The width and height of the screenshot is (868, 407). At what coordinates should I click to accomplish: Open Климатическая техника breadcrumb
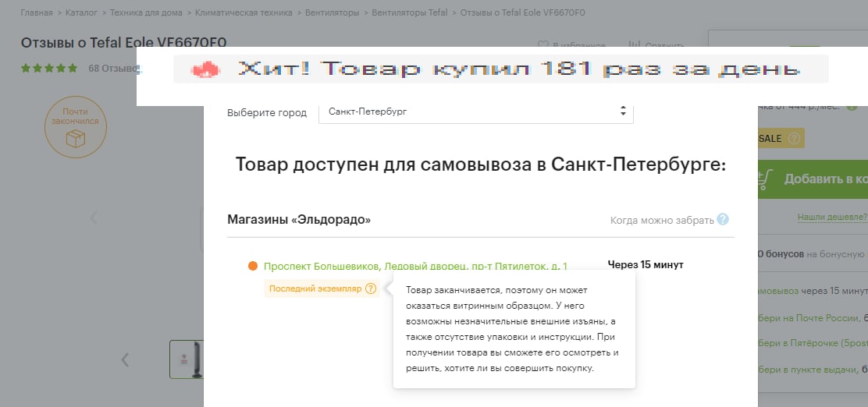pos(244,12)
